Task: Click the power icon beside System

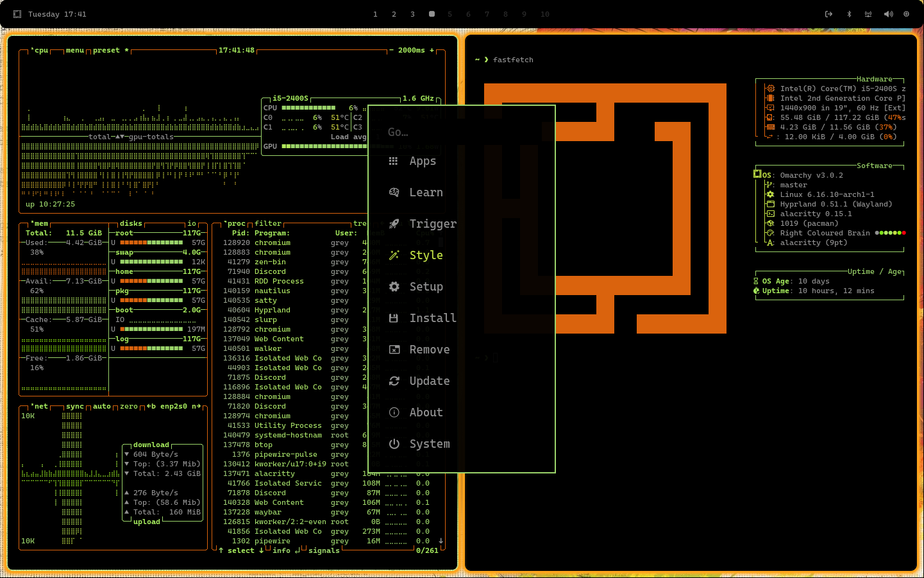Action: [394, 444]
